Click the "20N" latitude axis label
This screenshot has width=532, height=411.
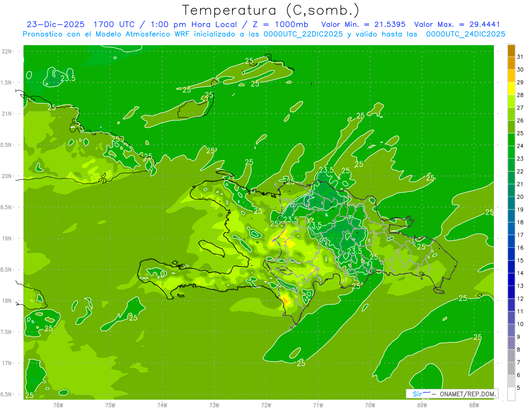tap(7, 176)
